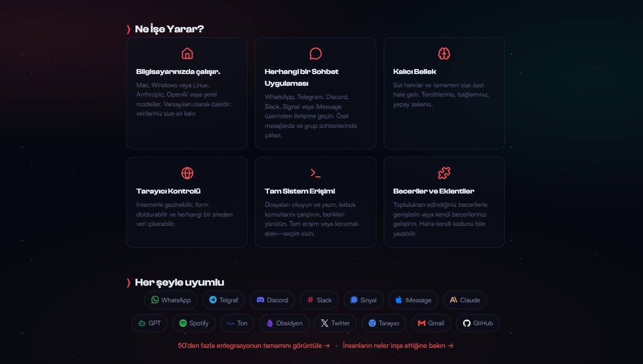Choose the Obsidyen integration chip

(284, 323)
